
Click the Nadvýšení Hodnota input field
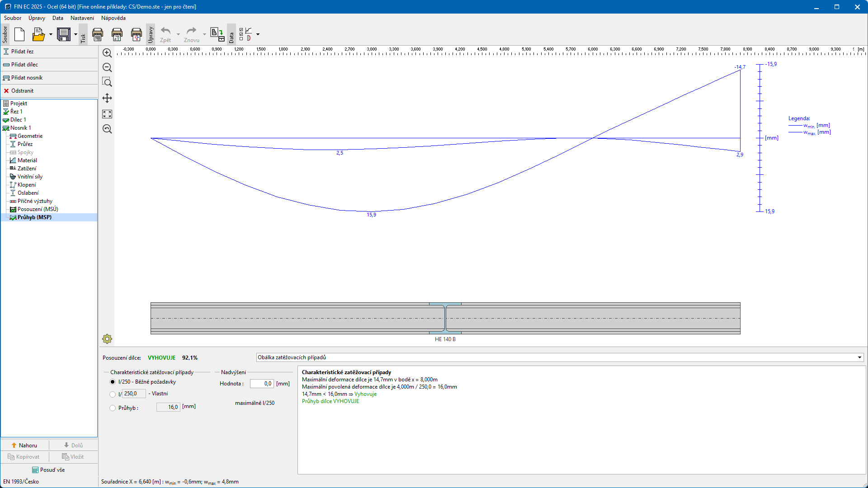pos(262,384)
